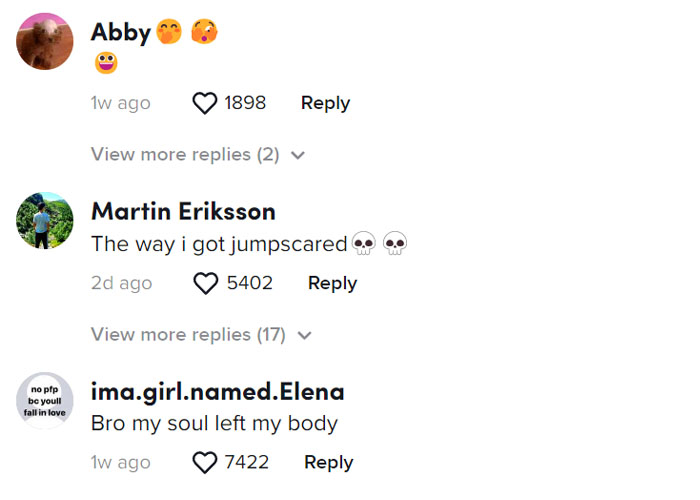This screenshot has width=700, height=500.
Task: Expand View more replies (2)
Action: pyautogui.click(x=198, y=155)
